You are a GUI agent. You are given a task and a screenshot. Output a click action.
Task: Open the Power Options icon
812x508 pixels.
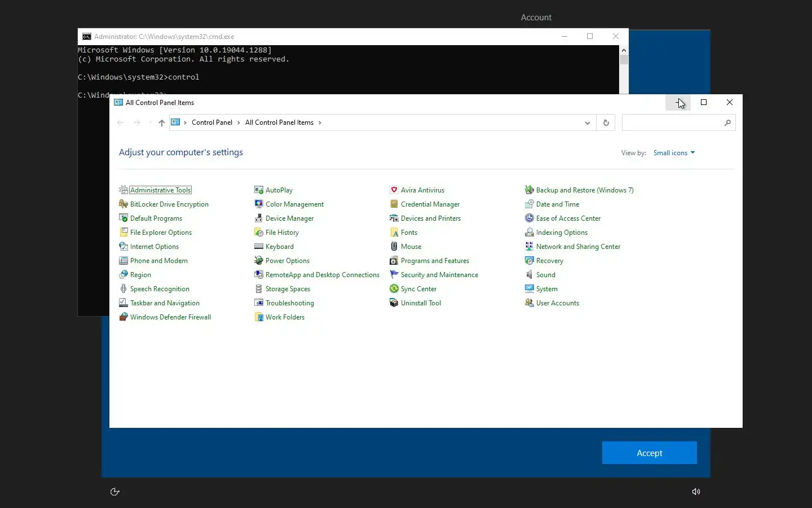[x=259, y=260]
